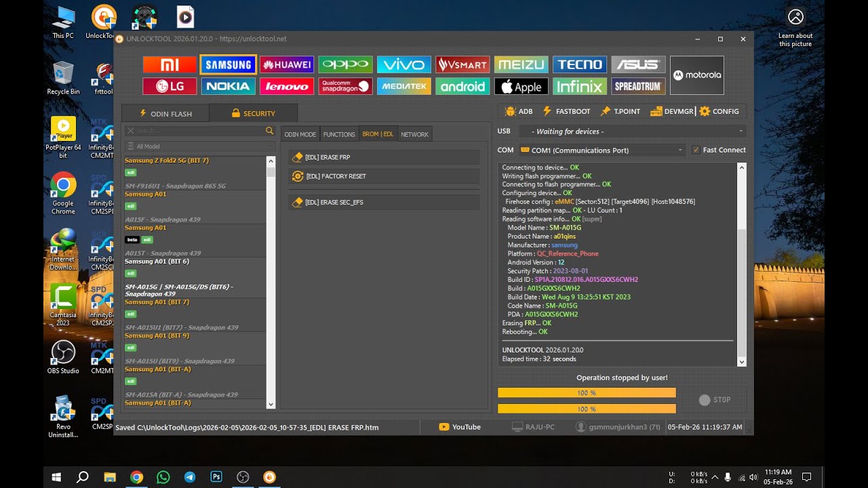Click the STOP button
Screen dimensions: 868x488
[x=715, y=400]
